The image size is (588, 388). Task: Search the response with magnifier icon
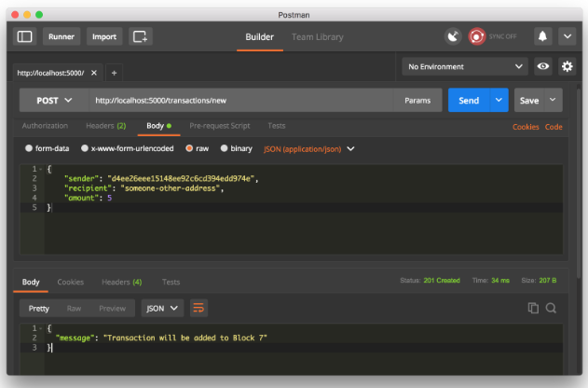click(551, 308)
